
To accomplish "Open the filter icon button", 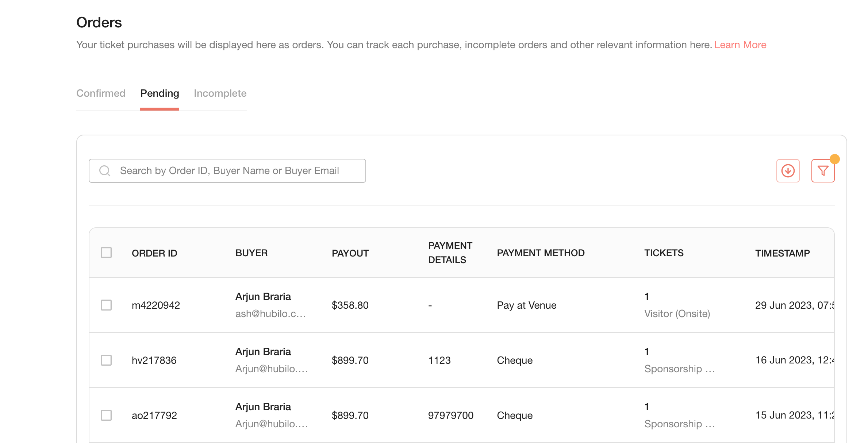I will pyautogui.click(x=822, y=171).
